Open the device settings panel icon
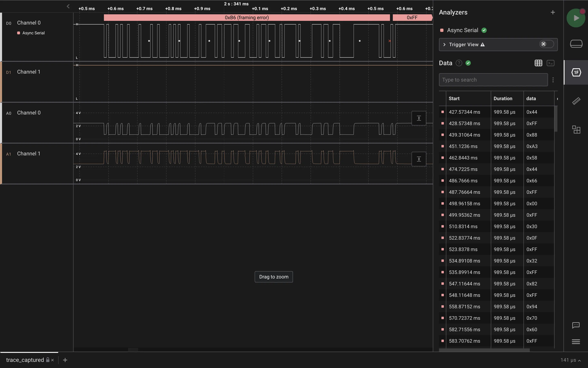The image size is (588, 368). (576, 44)
